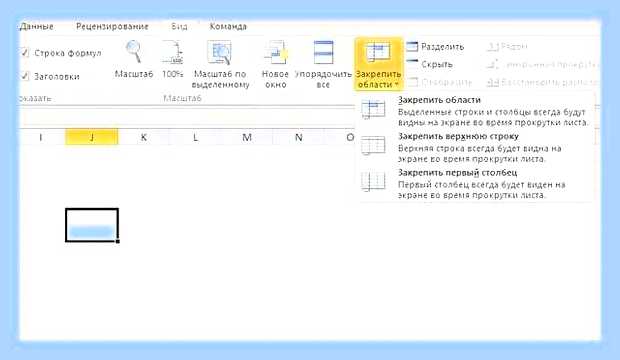Click the selected cell in column J
The width and height of the screenshot is (620, 360).
click(92, 225)
